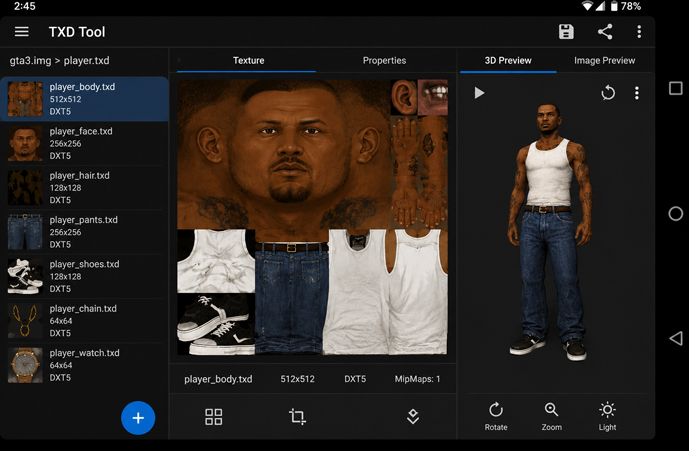Open the 3D preview options menu
Viewport: 689px width, 451px height.
[637, 93]
